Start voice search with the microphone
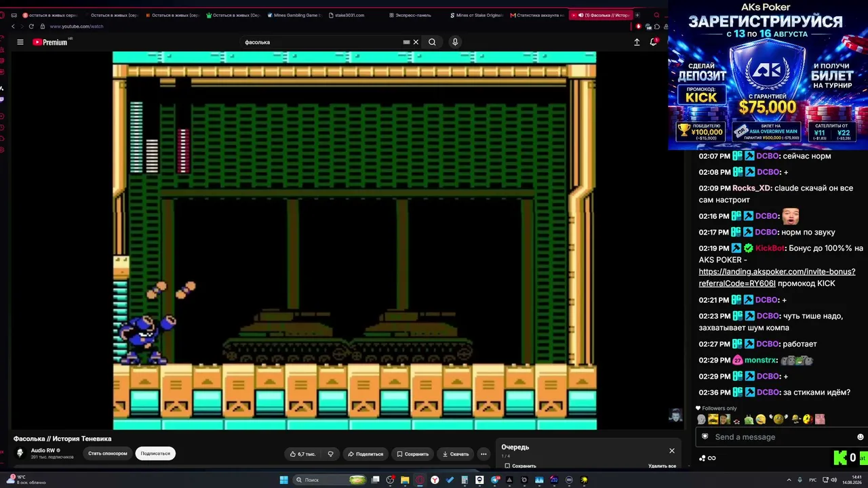This screenshot has width=868, height=488. [x=455, y=42]
